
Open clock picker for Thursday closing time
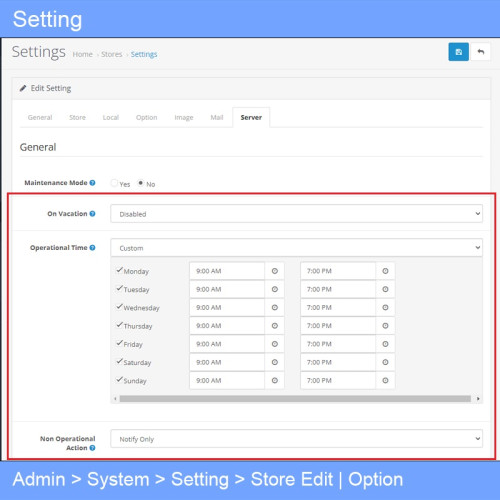pyautogui.click(x=385, y=326)
